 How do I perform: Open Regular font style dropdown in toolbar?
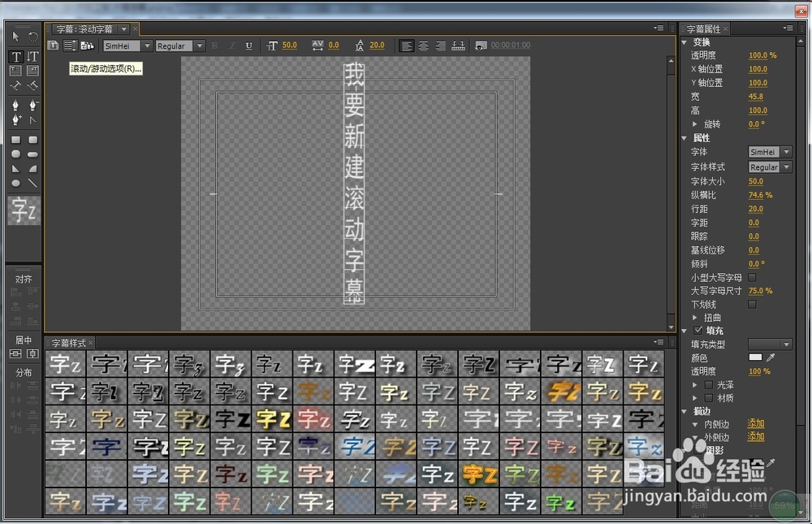click(x=200, y=46)
